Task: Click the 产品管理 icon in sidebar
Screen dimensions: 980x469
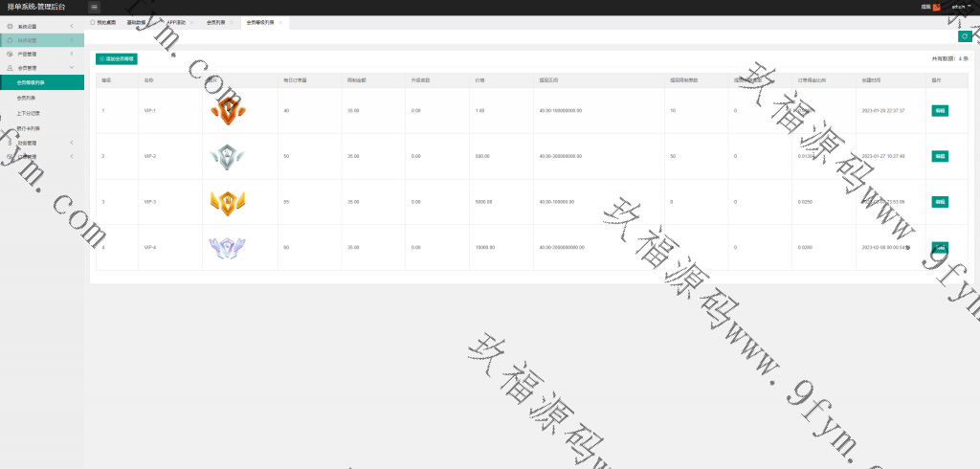Action: click(x=10, y=55)
